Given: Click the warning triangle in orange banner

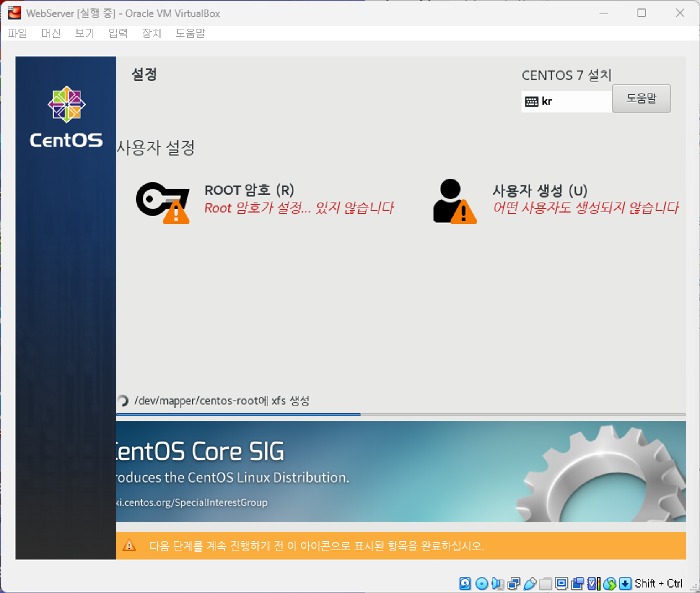Looking at the screenshot, I should click(x=129, y=546).
